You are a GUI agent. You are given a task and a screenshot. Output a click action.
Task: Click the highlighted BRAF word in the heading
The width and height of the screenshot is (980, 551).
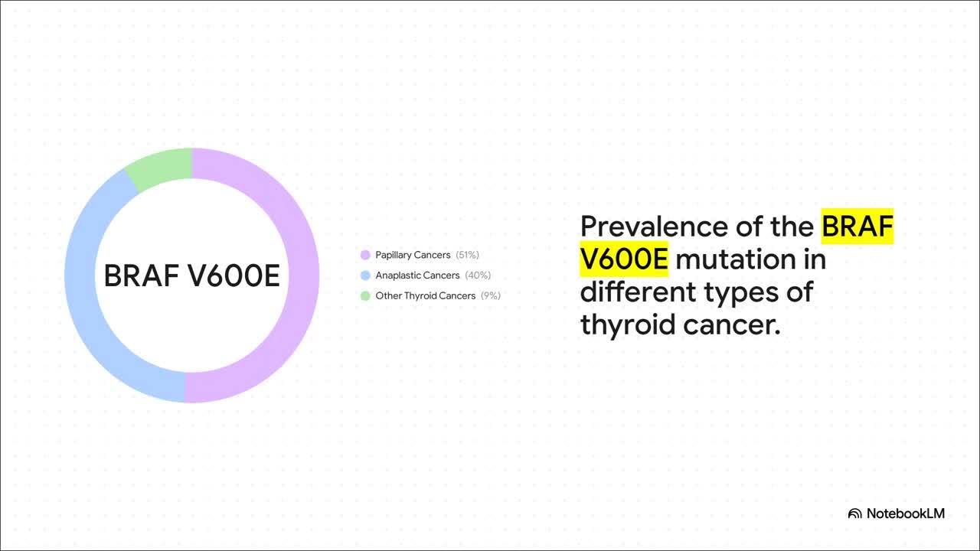[857, 227]
